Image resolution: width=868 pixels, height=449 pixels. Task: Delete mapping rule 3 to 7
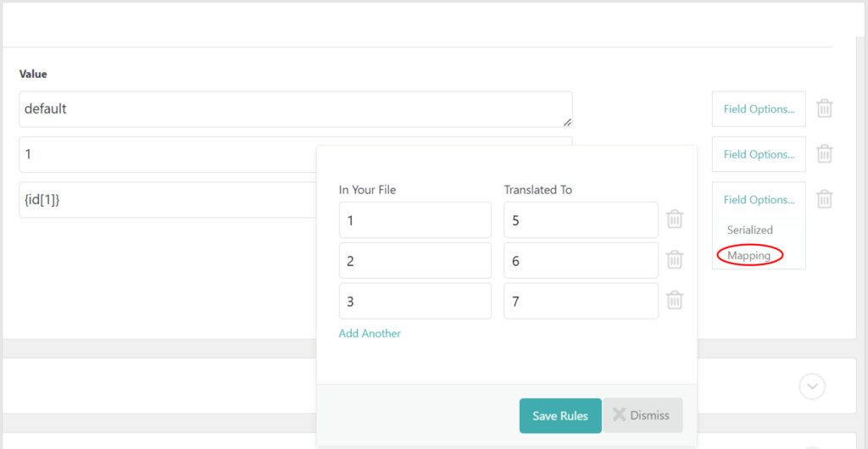(674, 301)
